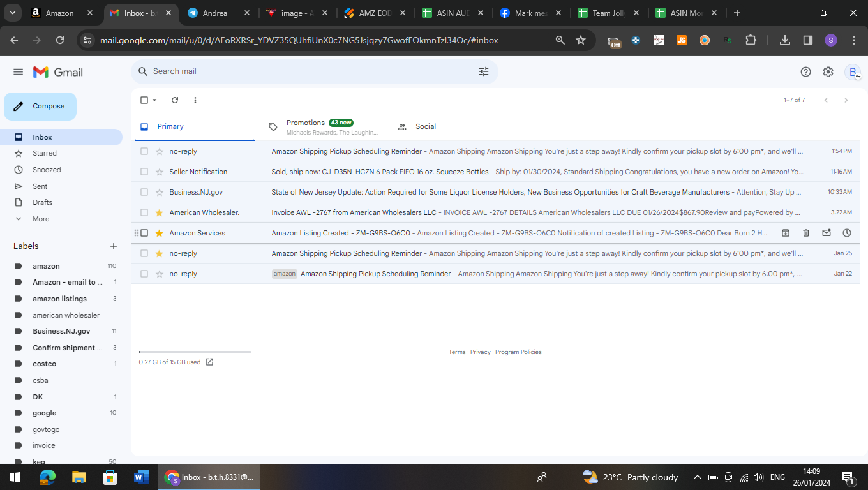Toggle the select-all checkbox above the mail list
This screenshot has width=868, height=490.
click(144, 100)
